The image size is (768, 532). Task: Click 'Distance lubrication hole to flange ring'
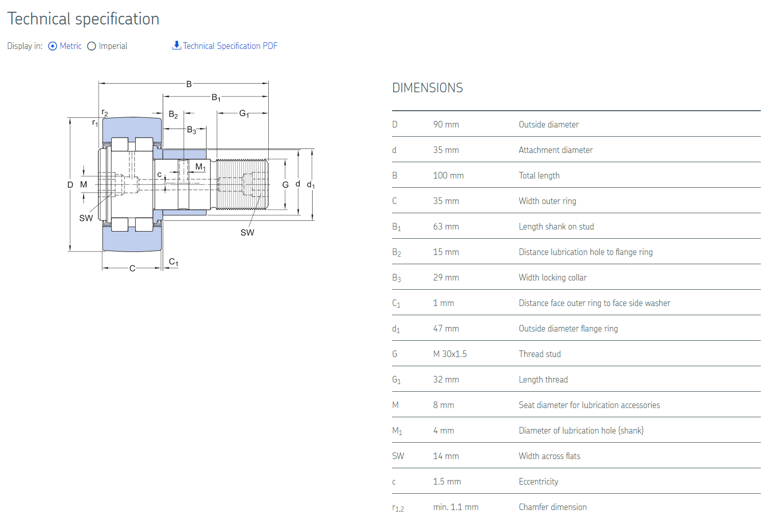(x=585, y=252)
